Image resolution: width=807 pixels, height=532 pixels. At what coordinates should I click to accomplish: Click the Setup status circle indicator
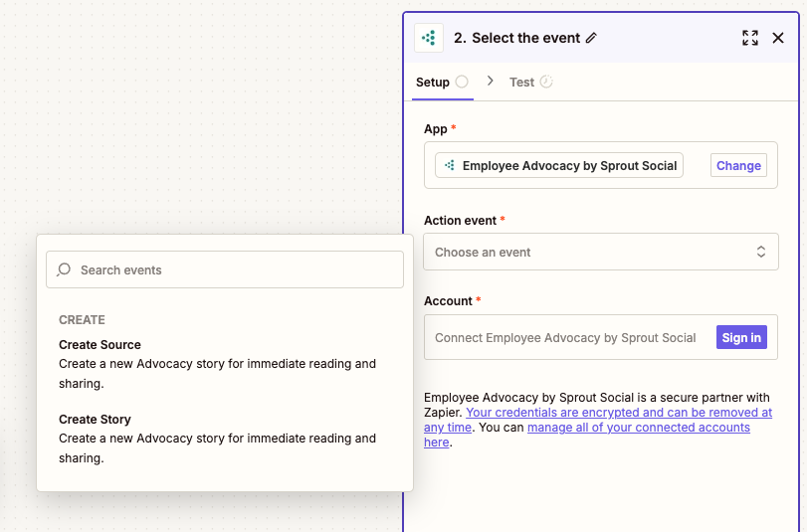[x=462, y=82]
